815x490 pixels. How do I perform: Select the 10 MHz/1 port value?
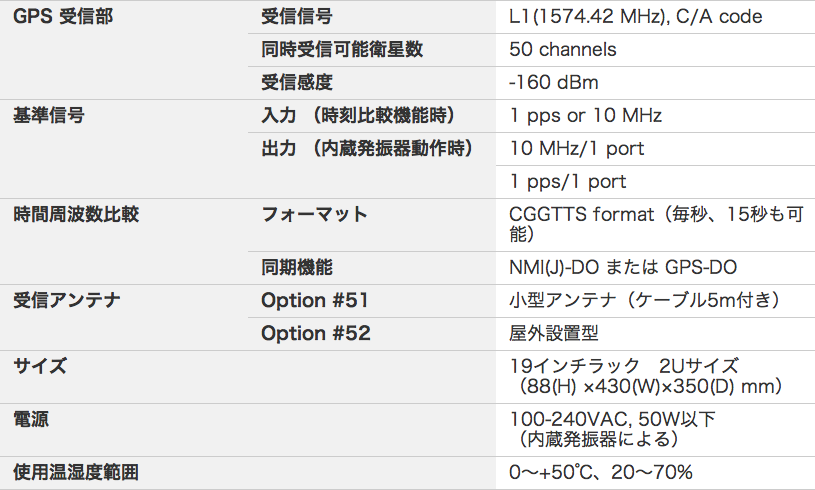pyautogui.click(x=577, y=148)
